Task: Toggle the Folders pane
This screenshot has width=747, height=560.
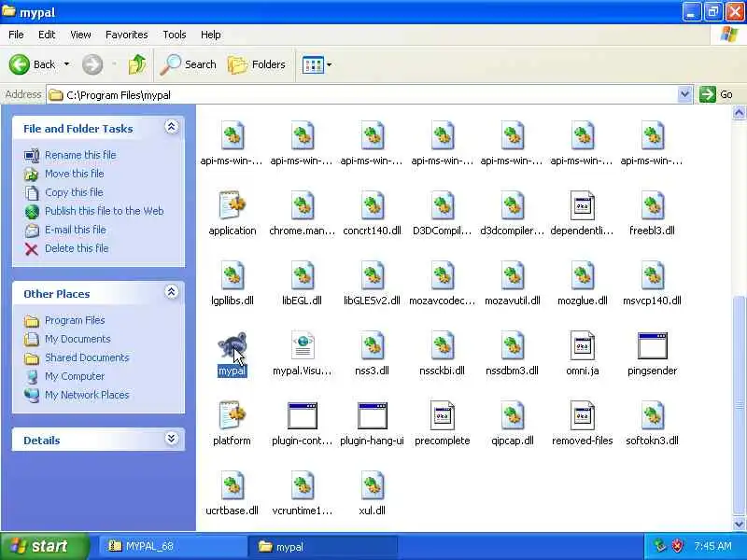Action: click(257, 64)
